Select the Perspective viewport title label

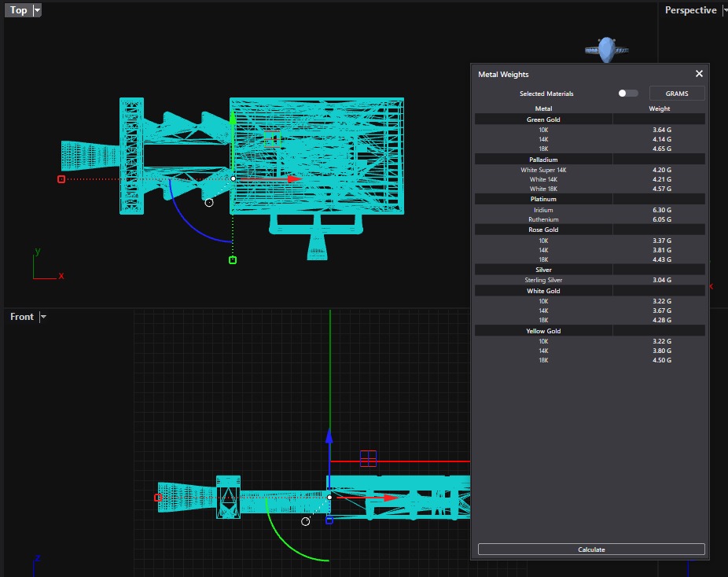click(x=690, y=9)
